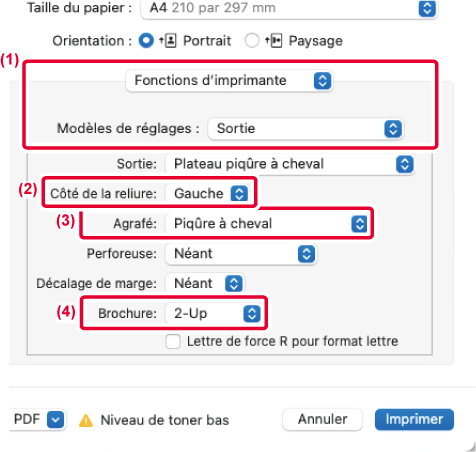Select the Paysage radio button

(252, 41)
